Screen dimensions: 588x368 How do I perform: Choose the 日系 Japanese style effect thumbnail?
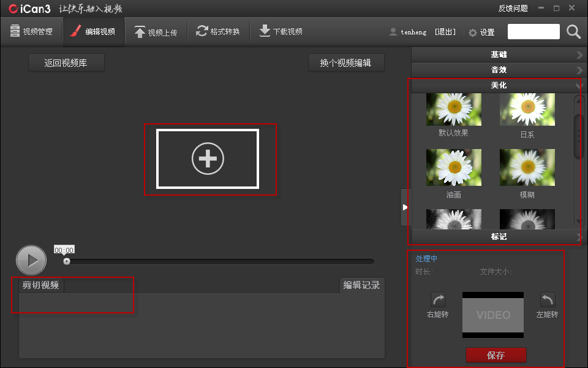(527, 110)
